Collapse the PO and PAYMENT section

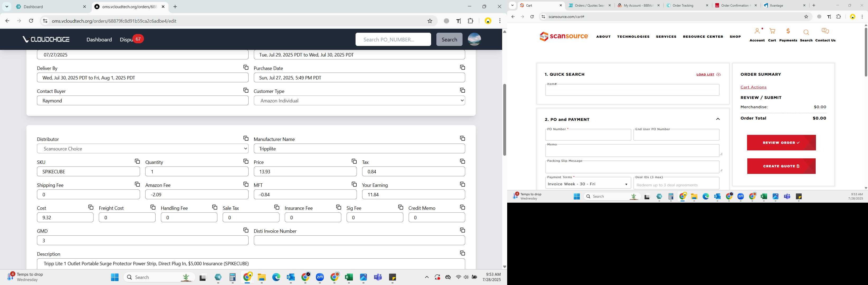(718, 119)
